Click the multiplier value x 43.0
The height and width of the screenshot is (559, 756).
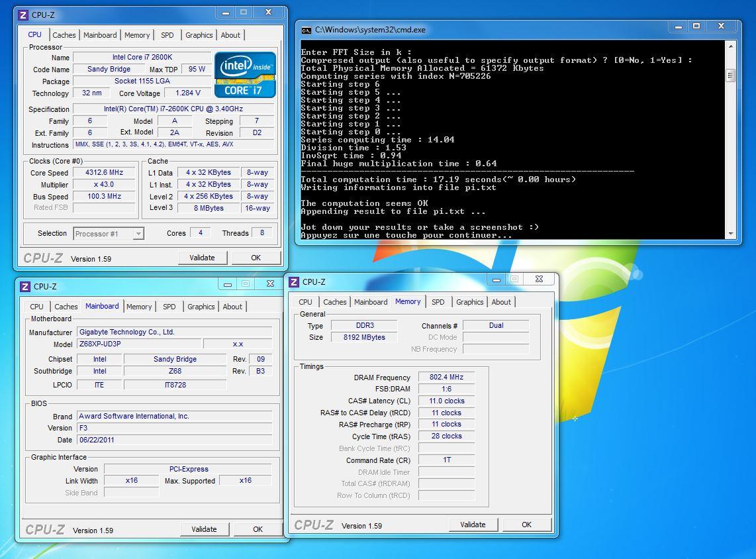pyautogui.click(x=104, y=185)
